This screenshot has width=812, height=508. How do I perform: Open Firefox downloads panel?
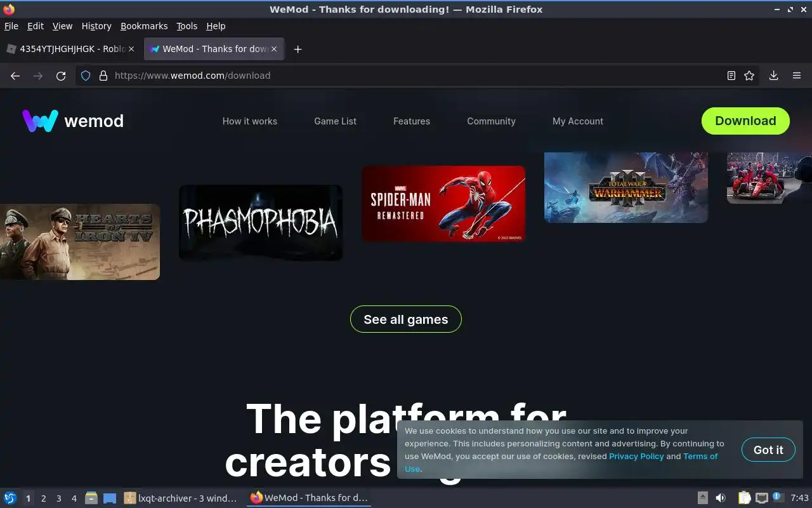coord(773,76)
